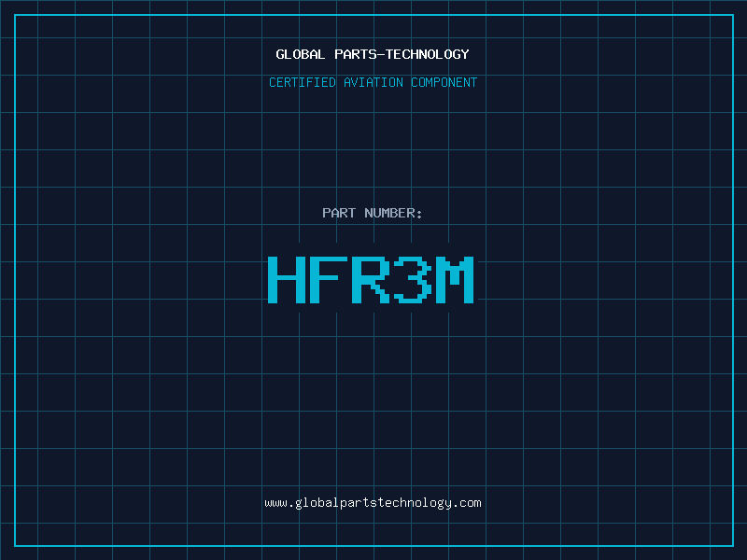Open the www.globalpartstechnology.com website link
This screenshot has width=747, height=560.
tap(373, 503)
